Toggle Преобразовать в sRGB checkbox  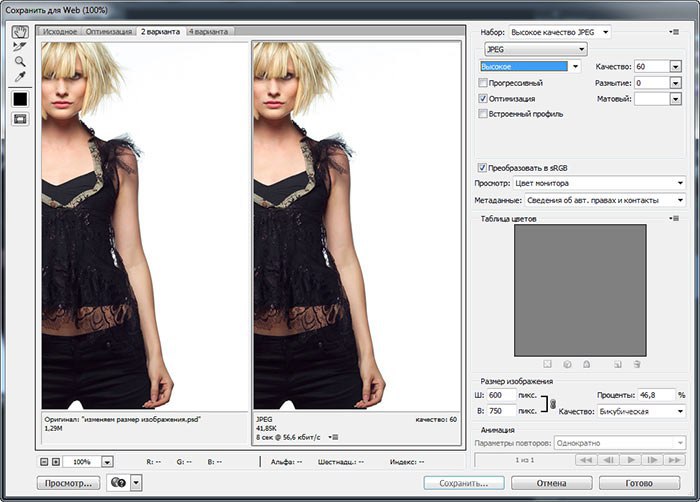coord(483,167)
